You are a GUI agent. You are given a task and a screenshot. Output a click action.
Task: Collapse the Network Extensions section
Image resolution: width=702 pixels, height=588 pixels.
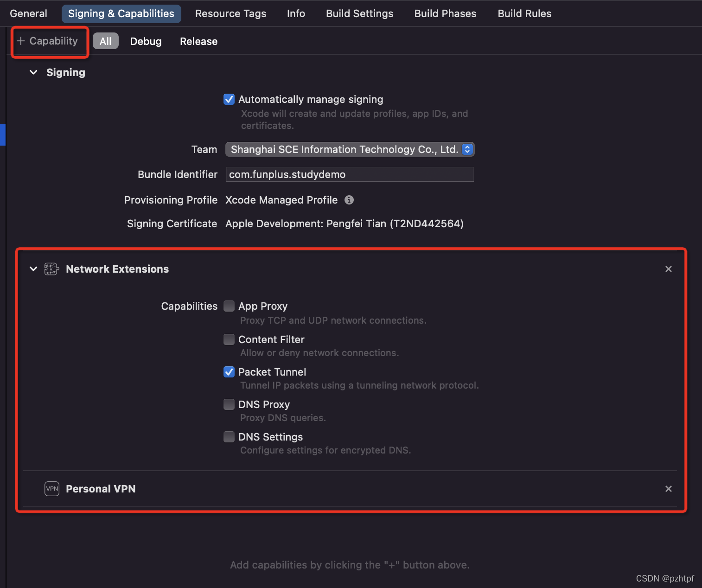tap(33, 269)
